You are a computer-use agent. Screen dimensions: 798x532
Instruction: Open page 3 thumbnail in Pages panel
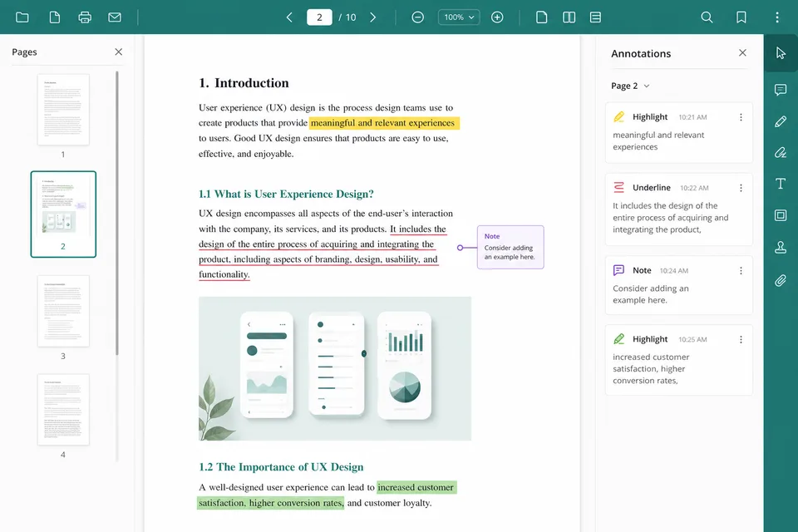(x=63, y=311)
